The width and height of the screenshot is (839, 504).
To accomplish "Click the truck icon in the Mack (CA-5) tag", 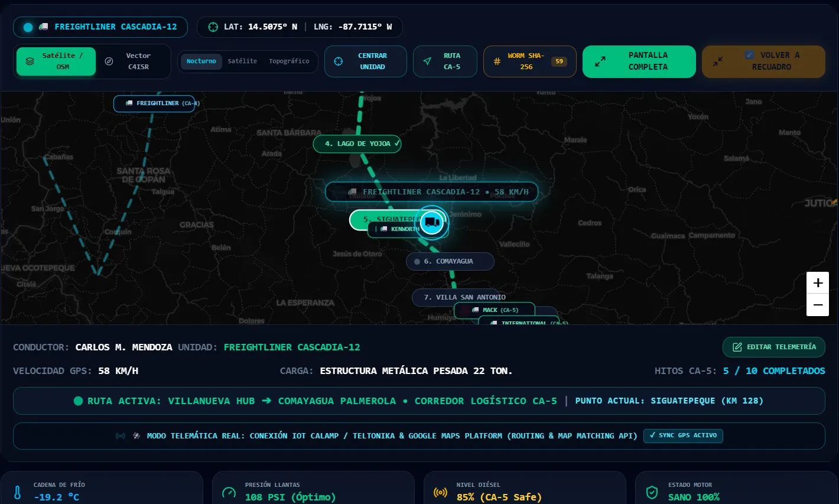I will pyautogui.click(x=475, y=310).
